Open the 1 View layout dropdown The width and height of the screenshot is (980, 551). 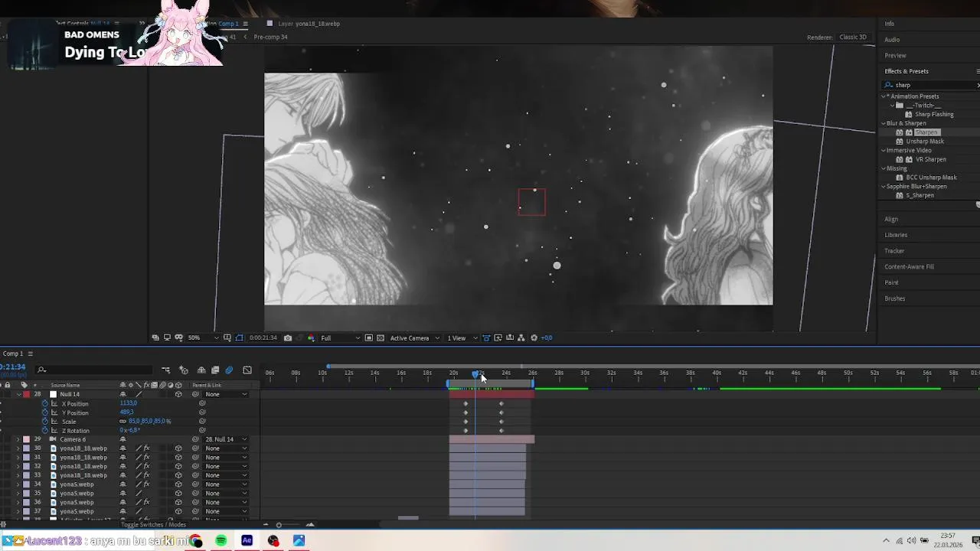click(461, 337)
